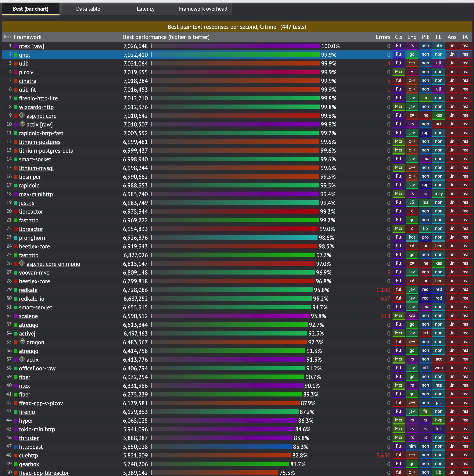Click the hyp FE tag in hyper row
This screenshot has height=476, width=474.
(439, 420)
